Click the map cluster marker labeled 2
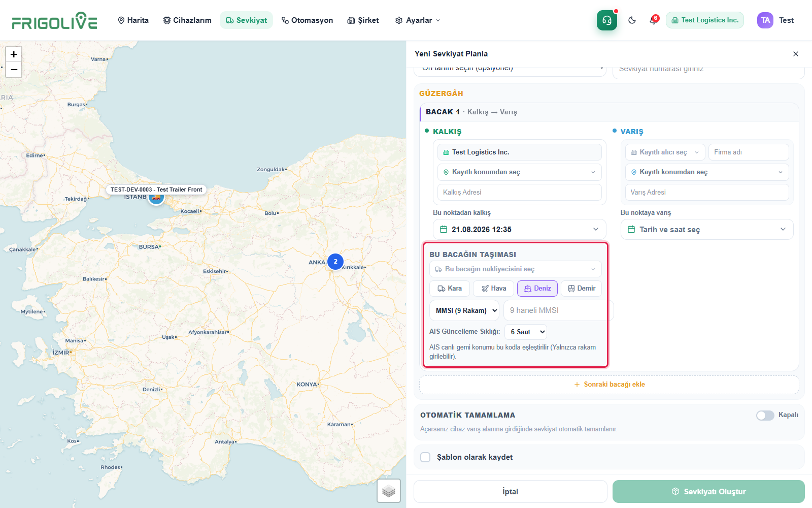This screenshot has height=508, width=812. [335, 262]
